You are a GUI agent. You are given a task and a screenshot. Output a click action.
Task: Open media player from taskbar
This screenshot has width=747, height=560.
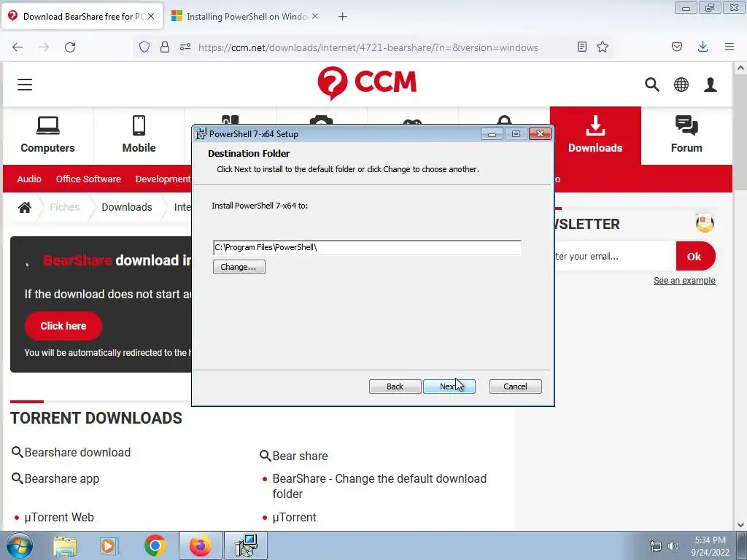coord(109,545)
